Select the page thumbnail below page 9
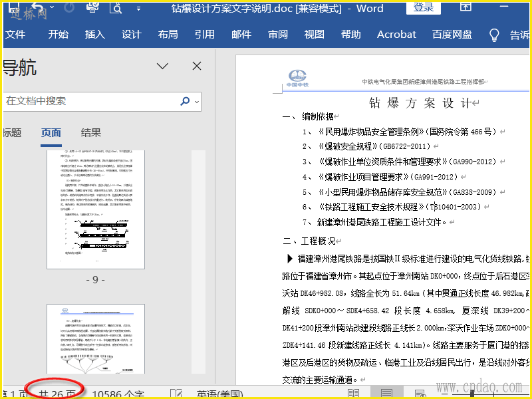The image size is (532, 399). pyautogui.click(x=96, y=338)
